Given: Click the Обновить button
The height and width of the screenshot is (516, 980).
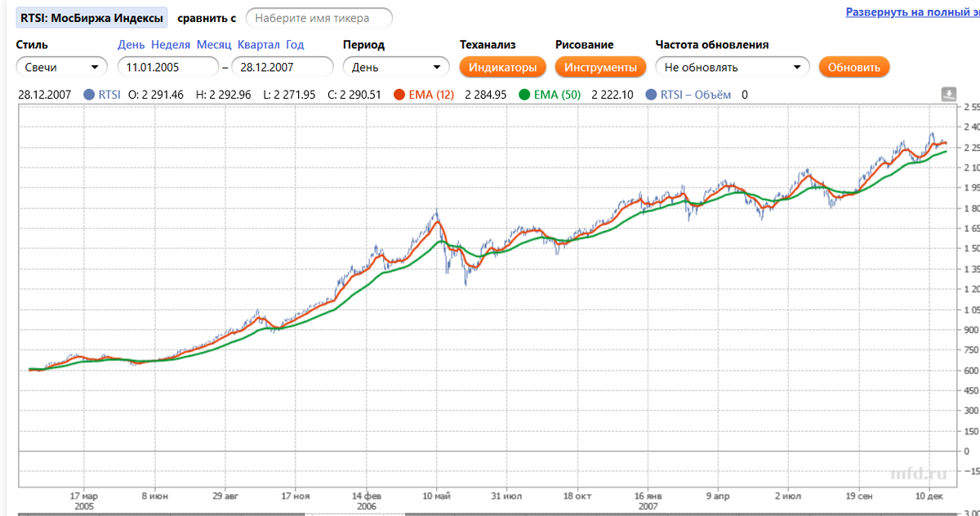Looking at the screenshot, I should click(854, 67).
